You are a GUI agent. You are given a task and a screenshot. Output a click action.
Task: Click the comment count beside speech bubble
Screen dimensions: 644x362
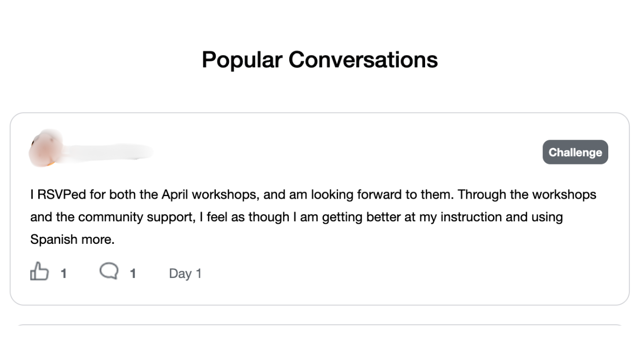pyautogui.click(x=133, y=274)
